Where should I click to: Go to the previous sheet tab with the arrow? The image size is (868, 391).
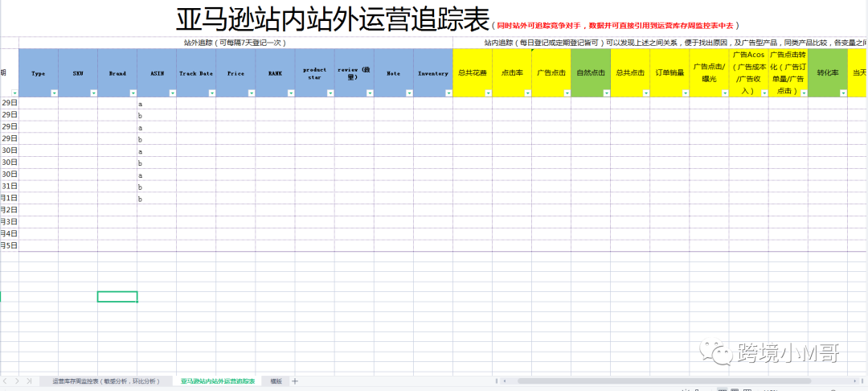[6, 381]
